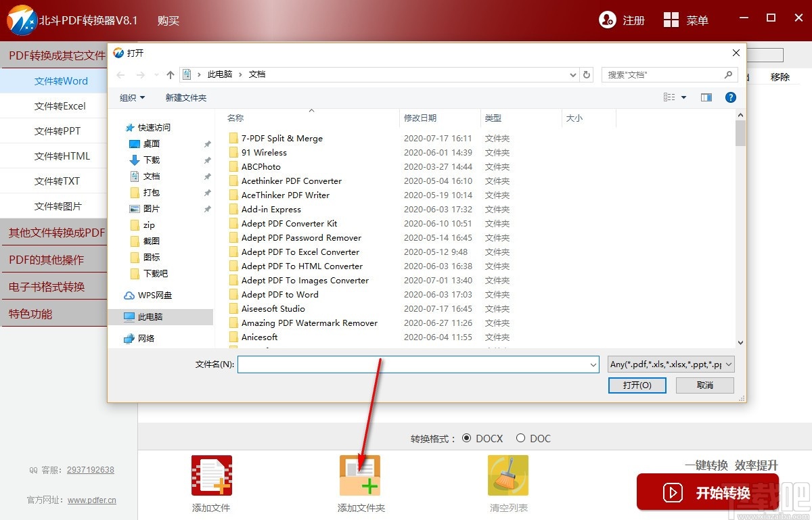Change view layout icon

[x=669, y=97]
